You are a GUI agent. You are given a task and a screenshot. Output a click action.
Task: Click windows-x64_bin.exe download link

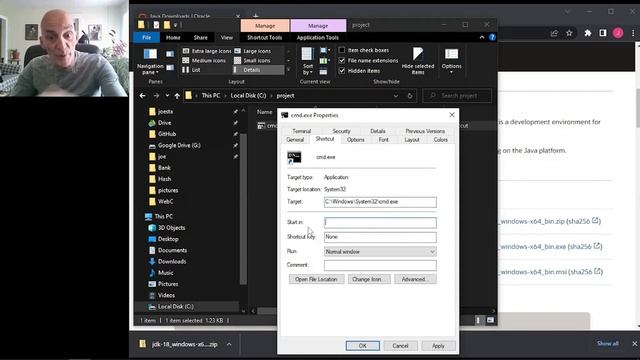532,247
